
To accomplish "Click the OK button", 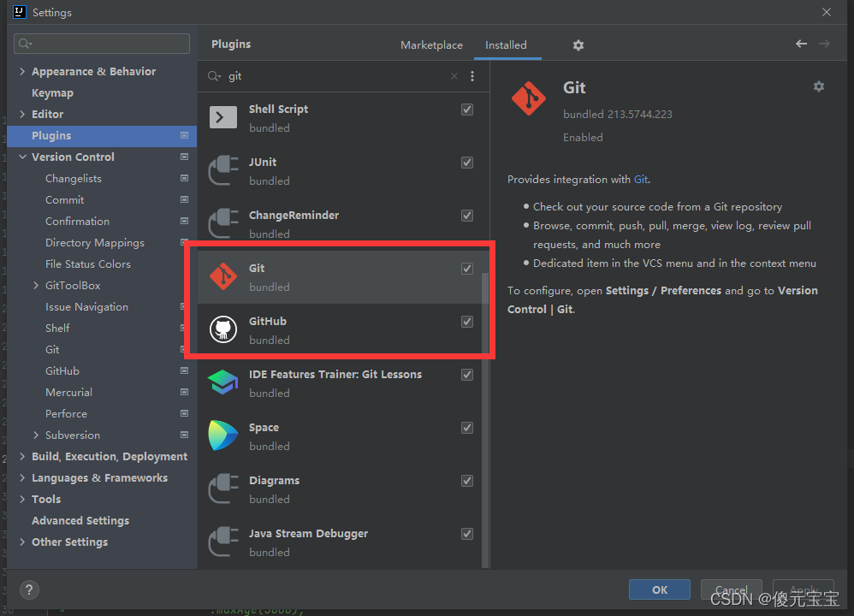I will coord(660,589).
